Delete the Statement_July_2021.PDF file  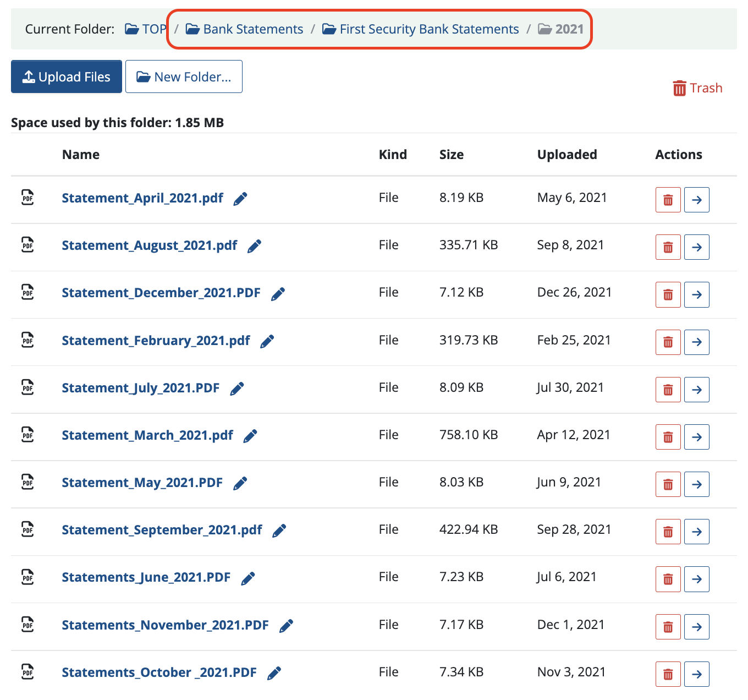click(x=668, y=390)
